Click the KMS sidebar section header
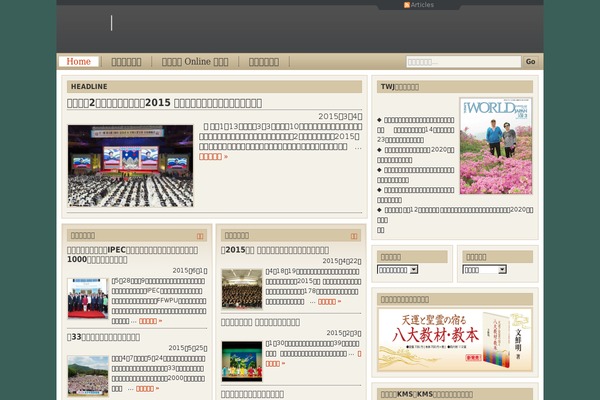Screen dimensions: 600x400 click(x=455, y=394)
